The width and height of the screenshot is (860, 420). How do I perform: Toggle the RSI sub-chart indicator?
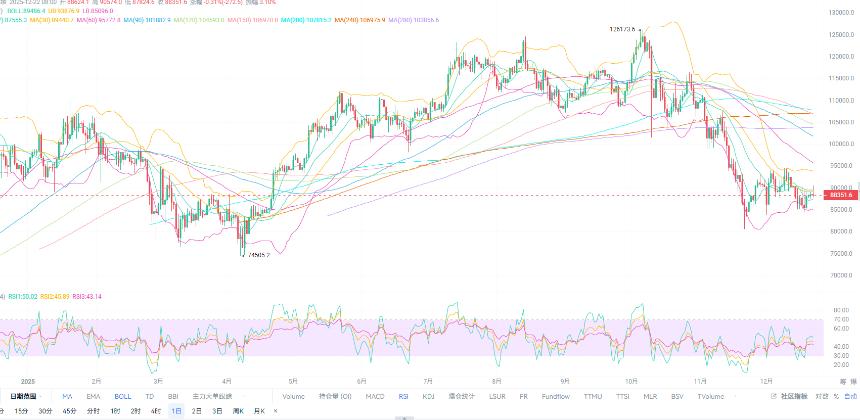pyautogui.click(x=403, y=396)
